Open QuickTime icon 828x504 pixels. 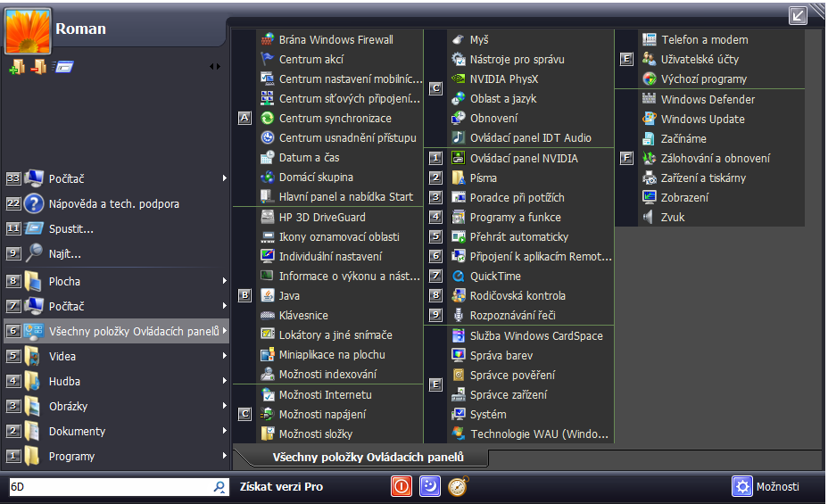pos(459,276)
